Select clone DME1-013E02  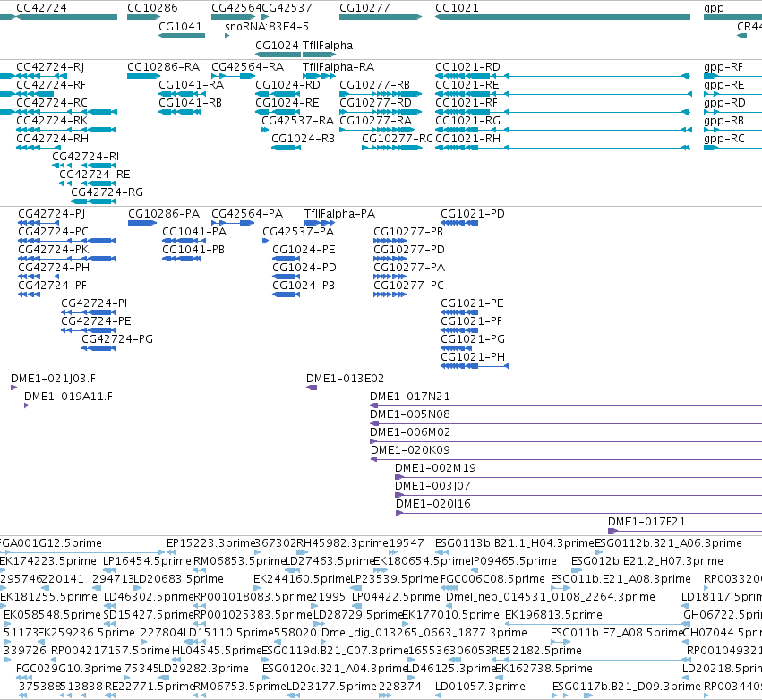tap(345, 379)
